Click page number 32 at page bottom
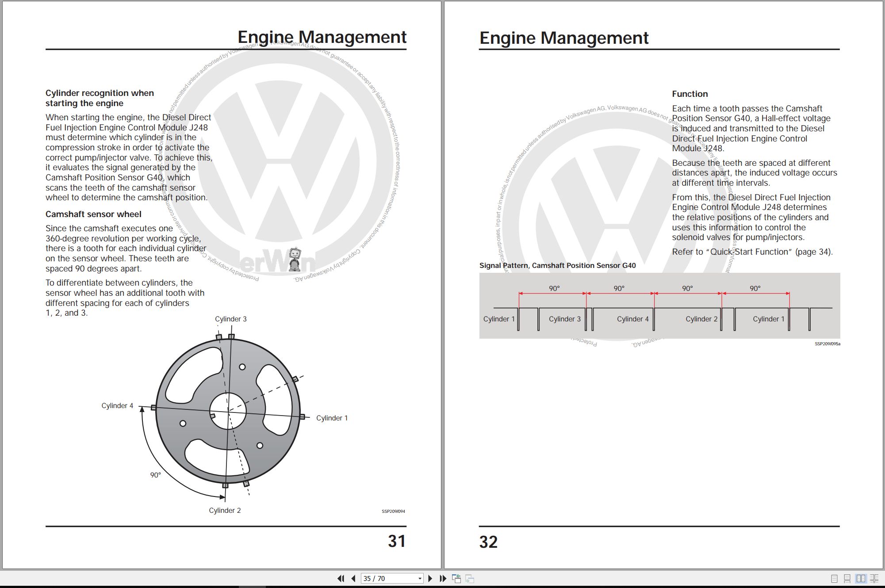 pos(488,542)
